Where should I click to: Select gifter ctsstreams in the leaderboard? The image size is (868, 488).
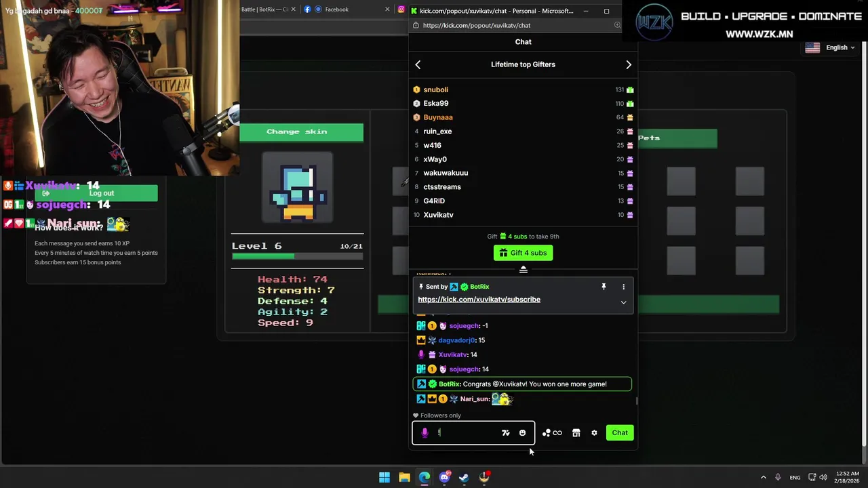[x=442, y=187]
